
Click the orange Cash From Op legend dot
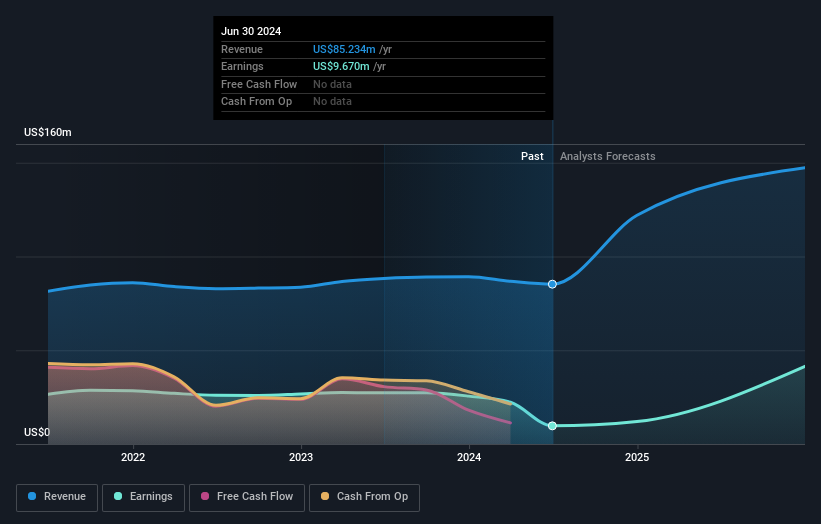325,496
